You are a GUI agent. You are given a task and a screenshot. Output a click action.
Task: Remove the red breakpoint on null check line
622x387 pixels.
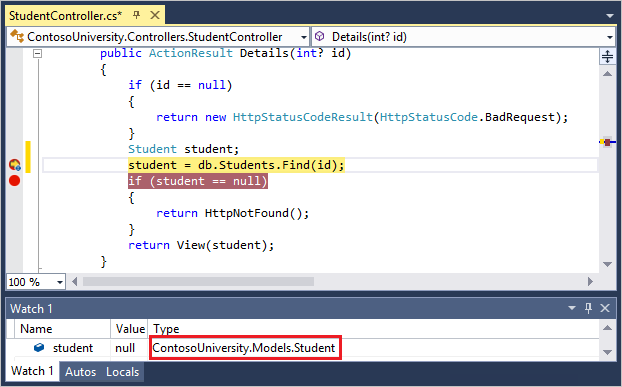click(x=15, y=181)
